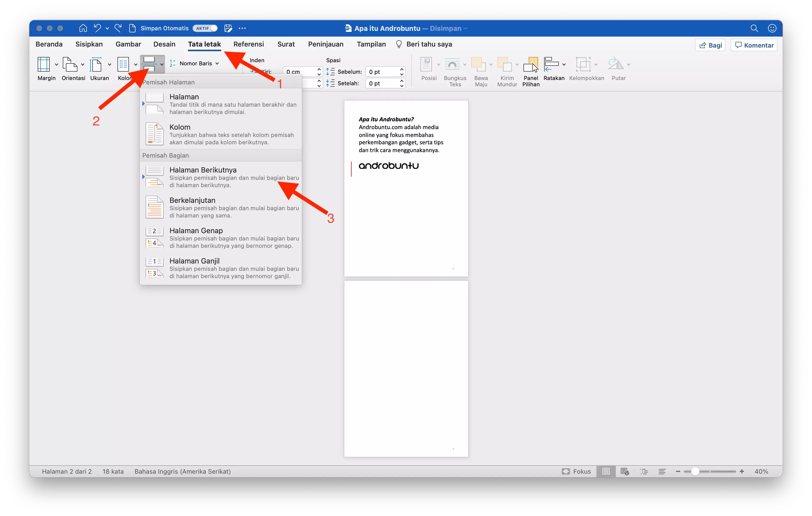Switch to print layout view icon

[606, 471]
